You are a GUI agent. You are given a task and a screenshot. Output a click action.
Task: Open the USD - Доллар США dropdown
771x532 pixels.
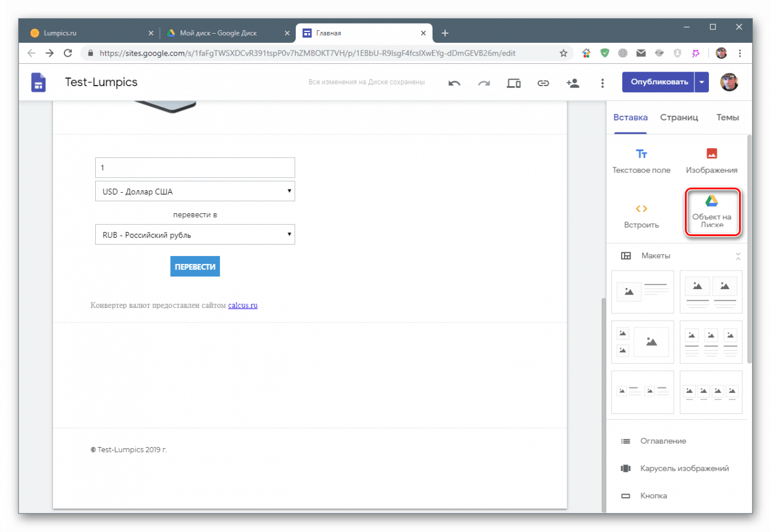point(195,192)
